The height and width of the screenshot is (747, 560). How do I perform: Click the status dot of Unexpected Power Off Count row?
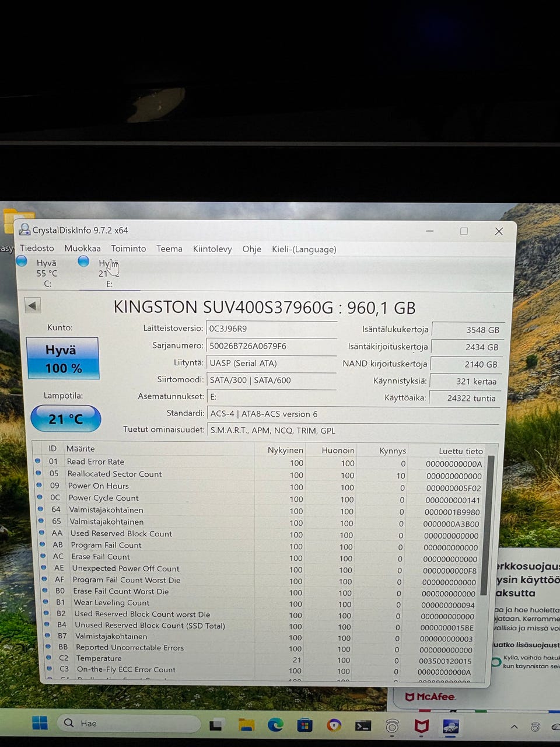coord(43,568)
